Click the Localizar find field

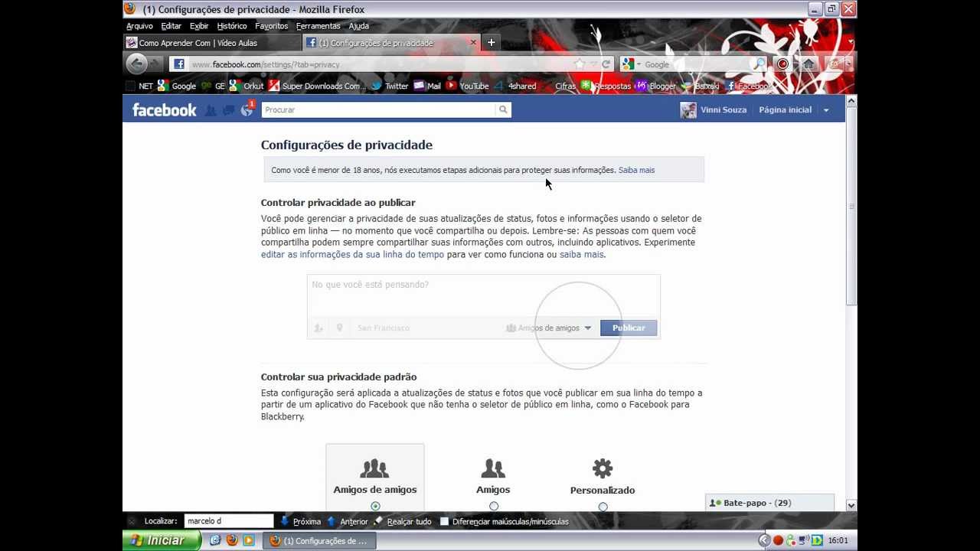pos(228,521)
